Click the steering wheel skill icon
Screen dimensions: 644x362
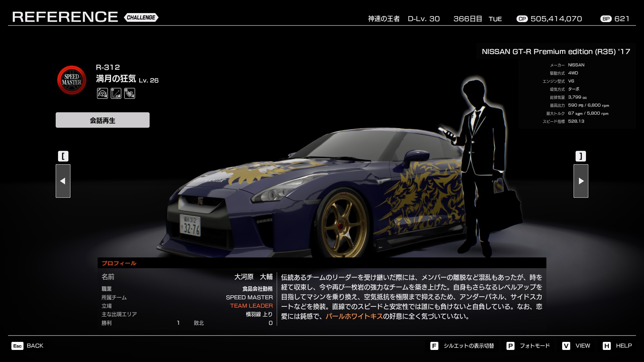pos(102,93)
